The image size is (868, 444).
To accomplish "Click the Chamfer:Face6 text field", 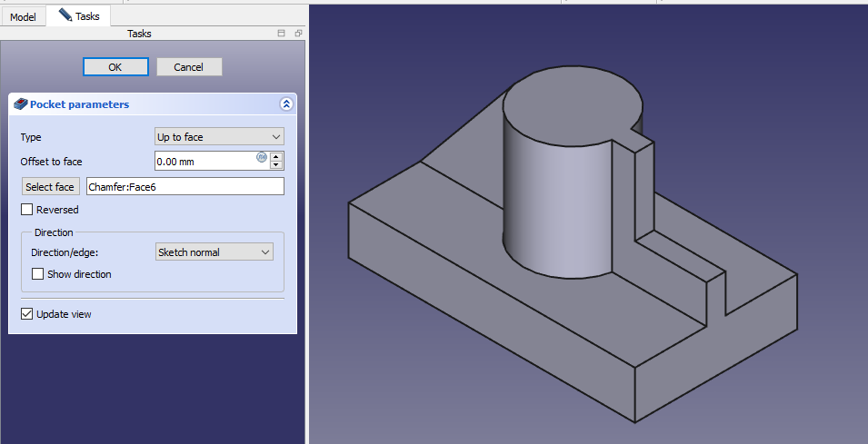I will tap(185, 187).
